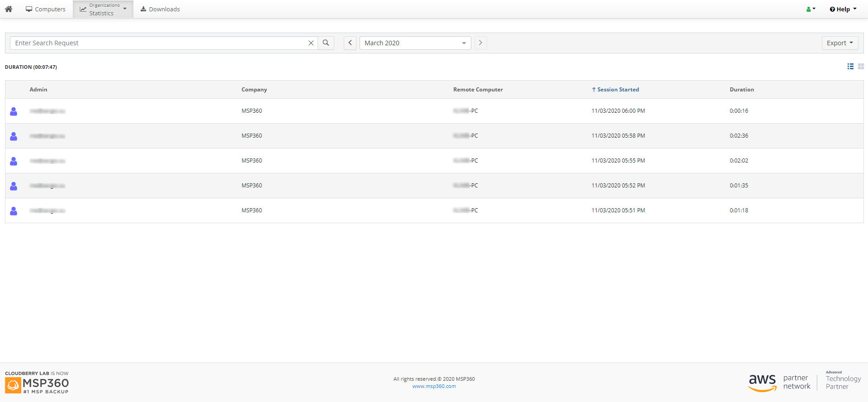
Task: Select session time 11/03/2020 05:51 PM
Action: point(618,211)
